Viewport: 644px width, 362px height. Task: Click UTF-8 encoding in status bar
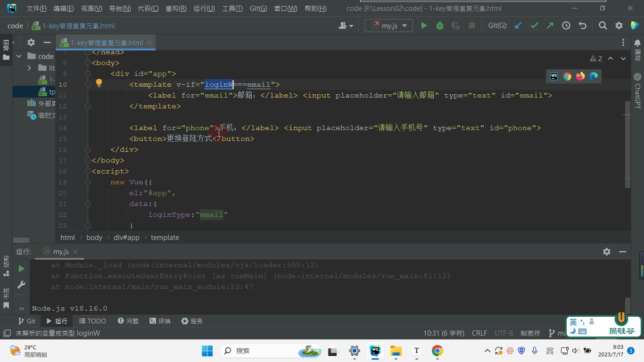[x=504, y=333]
